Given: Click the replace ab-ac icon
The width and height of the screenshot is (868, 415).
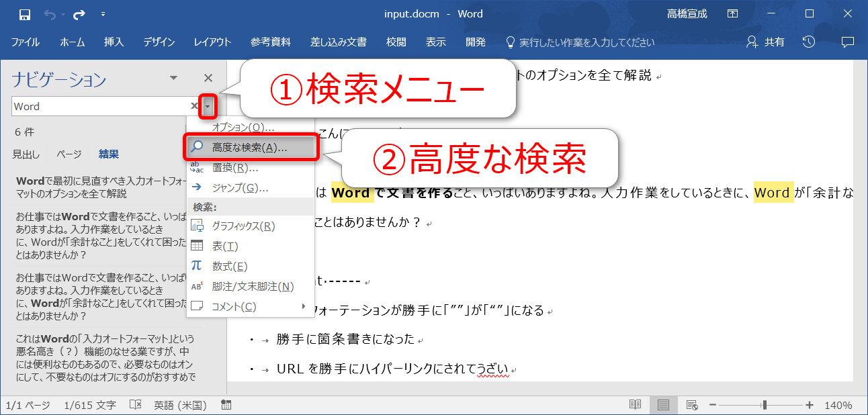Looking at the screenshot, I should pos(197,167).
